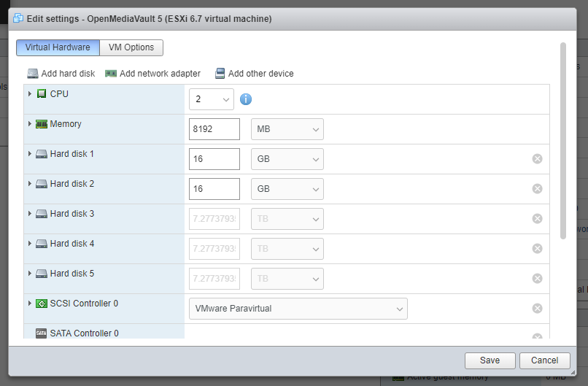
Task: Click the Hard disk 1 drive icon
Action: [42, 154]
